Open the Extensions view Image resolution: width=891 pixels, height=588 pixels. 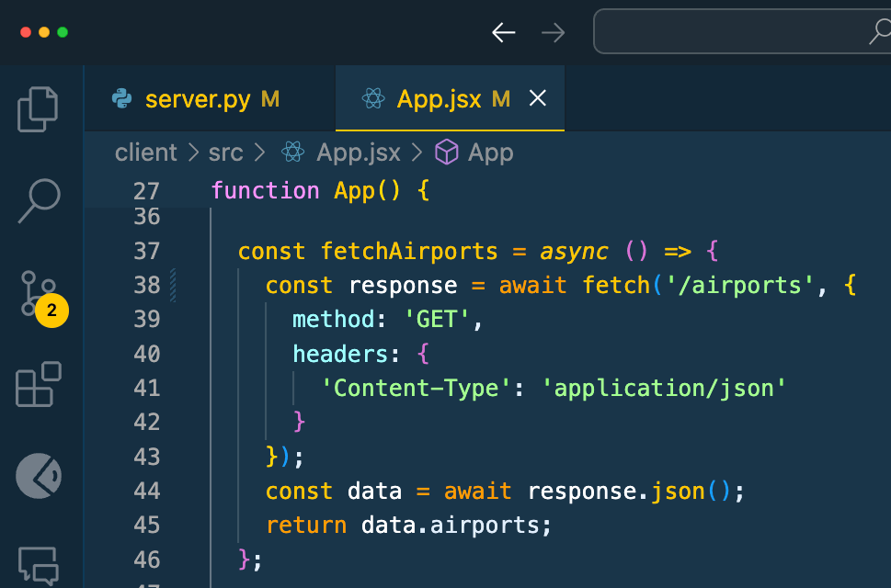pos(39,384)
